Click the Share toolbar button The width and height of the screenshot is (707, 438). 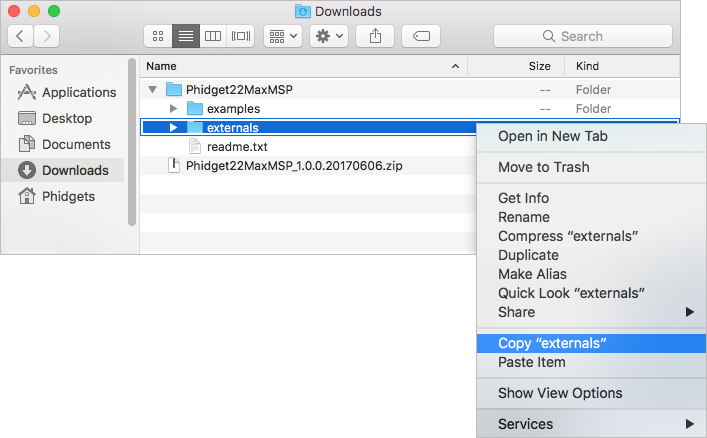(375, 36)
